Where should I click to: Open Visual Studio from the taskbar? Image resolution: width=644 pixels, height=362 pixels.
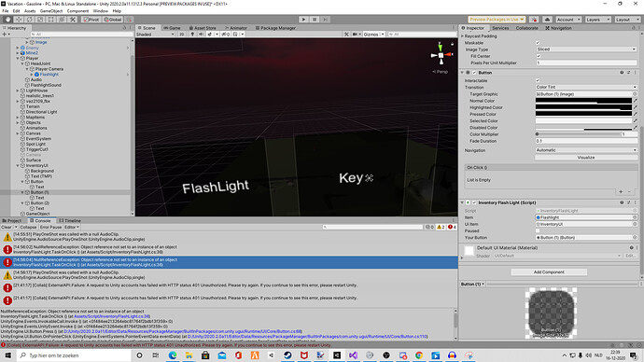pos(353,355)
